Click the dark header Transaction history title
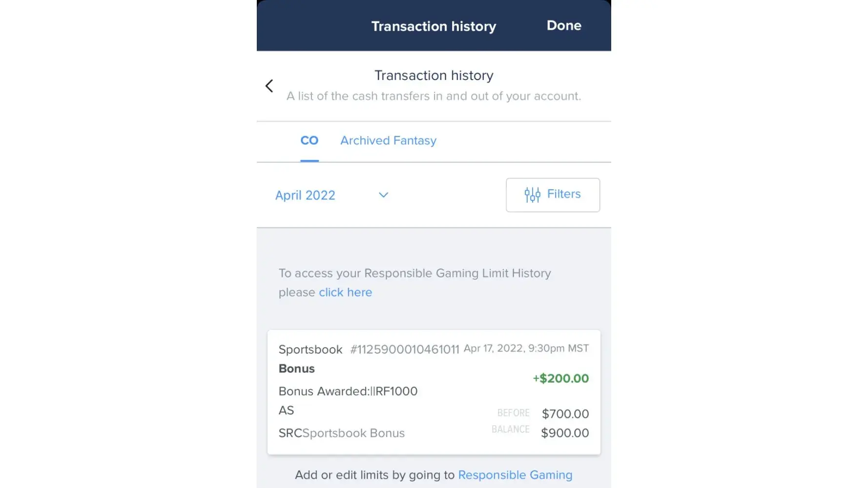The width and height of the screenshot is (868, 488). click(x=434, y=26)
